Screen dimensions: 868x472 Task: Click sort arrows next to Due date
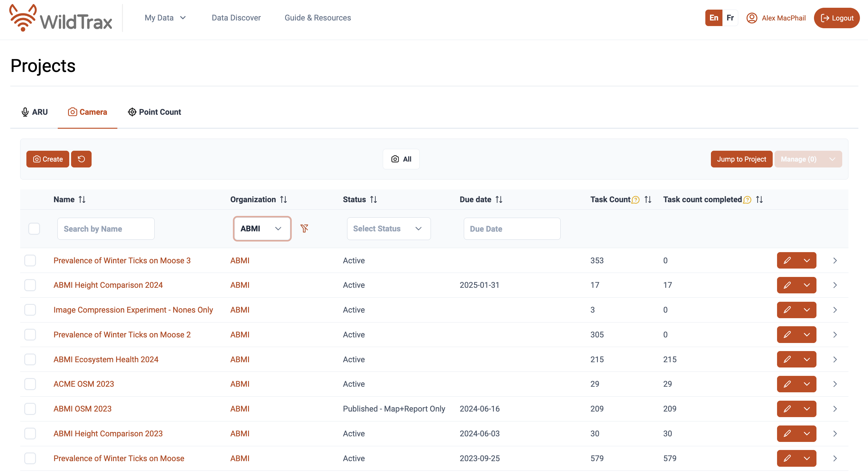pyautogui.click(x=499, y=200)
